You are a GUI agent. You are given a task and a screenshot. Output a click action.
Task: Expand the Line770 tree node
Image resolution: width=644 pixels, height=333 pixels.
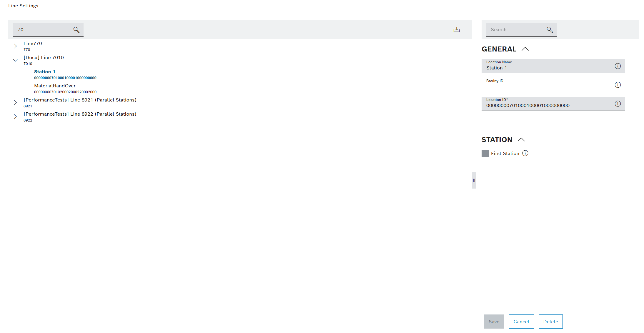click(15, 46)
